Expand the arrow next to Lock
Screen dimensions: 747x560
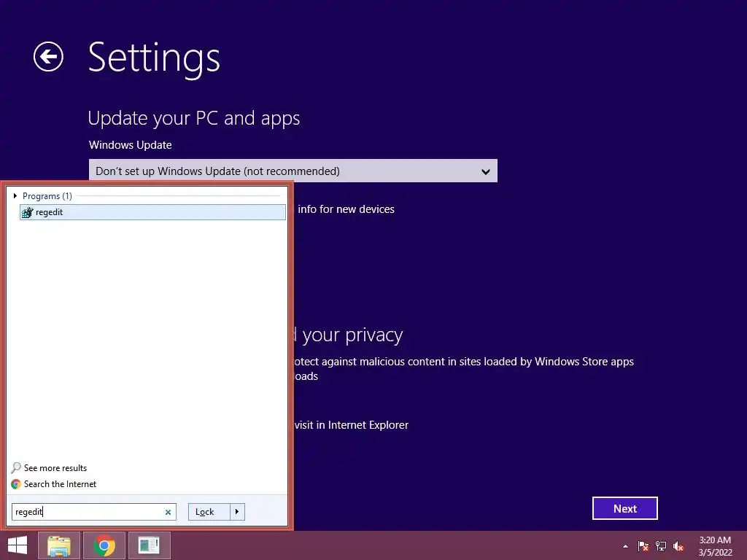coord(237,512)
